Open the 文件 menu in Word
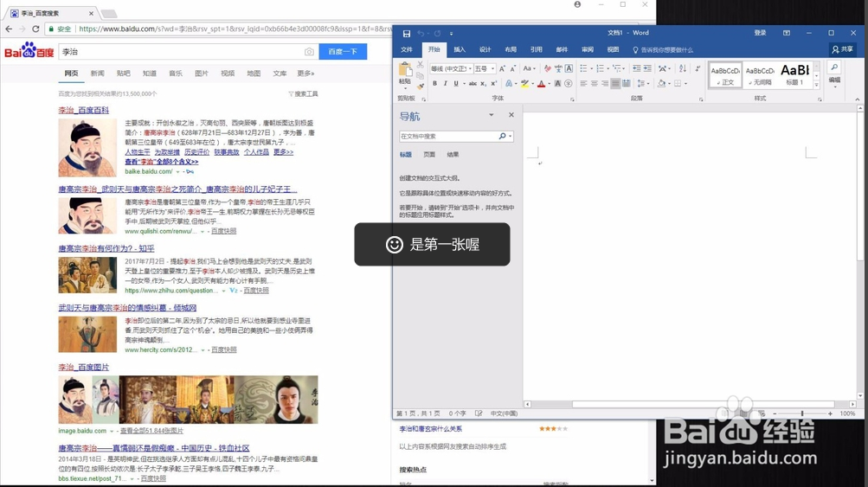868x487 pixels. tap(407, 49)
